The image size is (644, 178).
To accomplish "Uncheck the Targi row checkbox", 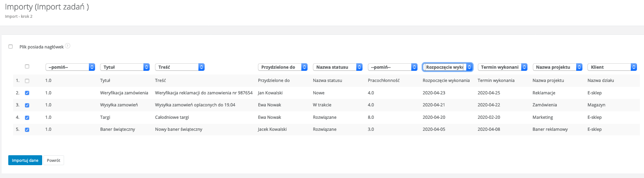I will tap(27, 118).
